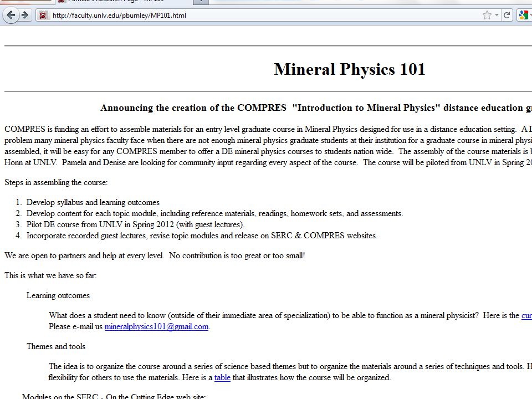Follow the link after 'Here is the' in Learning outcomes
The image size is (532, 399).
526,315
